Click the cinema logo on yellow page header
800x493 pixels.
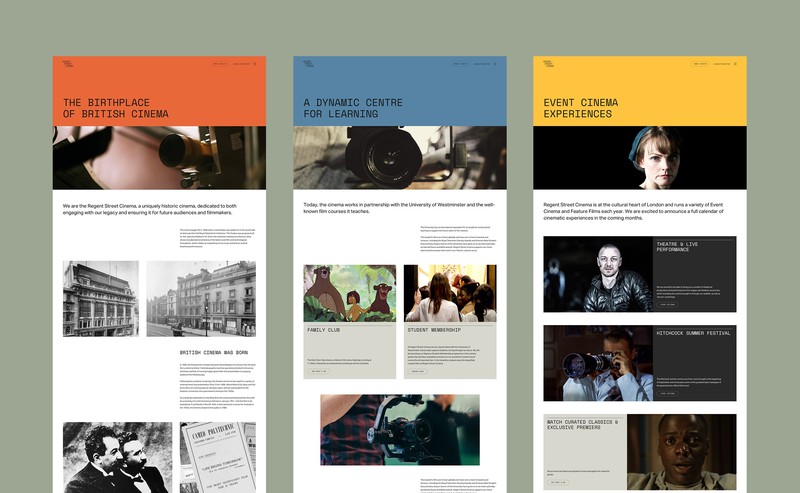pyautogui.click(x=550, y=64)
